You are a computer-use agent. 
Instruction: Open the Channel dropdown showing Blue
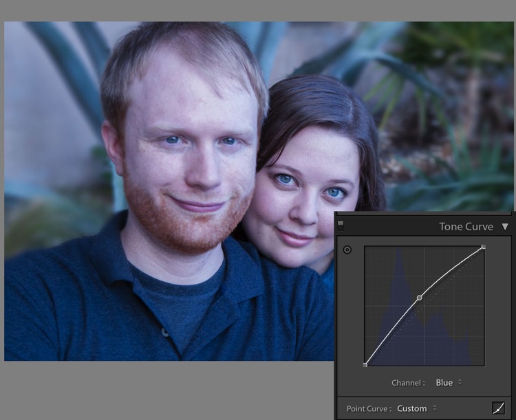pyautogui.click(x=449, y=382)
